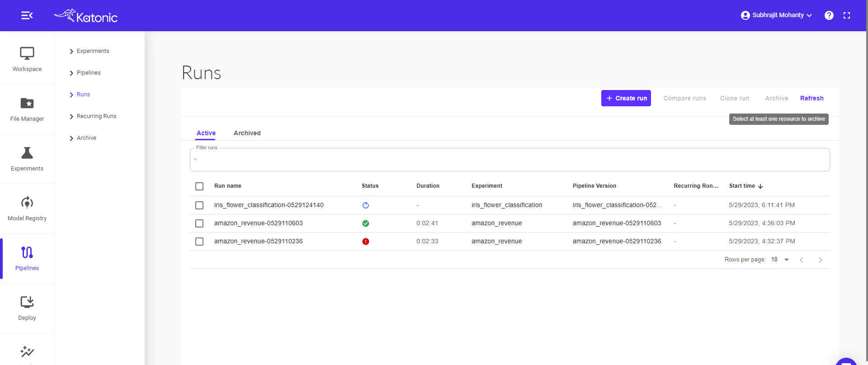
Task: Click the 0:02:33 duration value
Action: [427, 241]
